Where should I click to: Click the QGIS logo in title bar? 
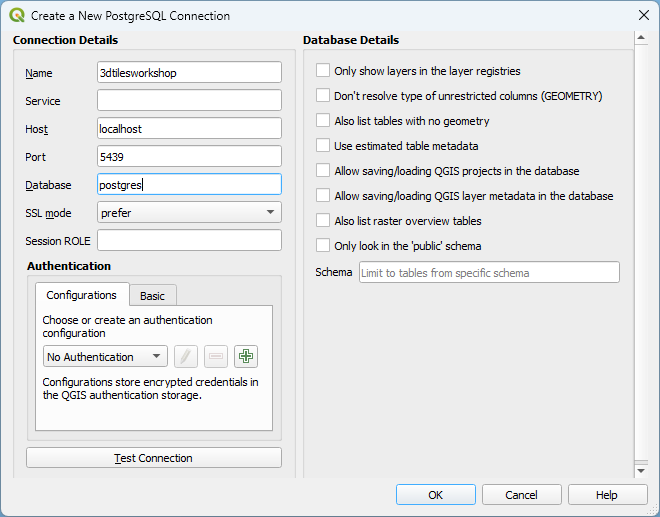(17, 16)
